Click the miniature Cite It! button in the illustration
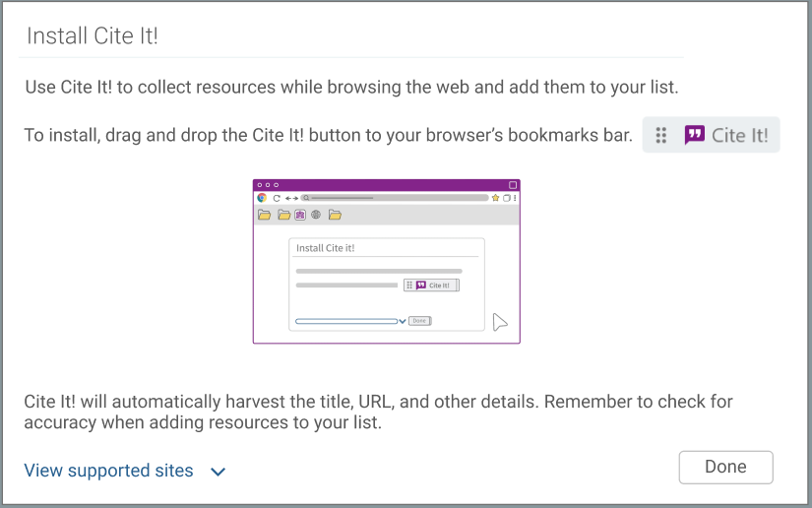The image size is (812, 508). [x=431, y=286]
